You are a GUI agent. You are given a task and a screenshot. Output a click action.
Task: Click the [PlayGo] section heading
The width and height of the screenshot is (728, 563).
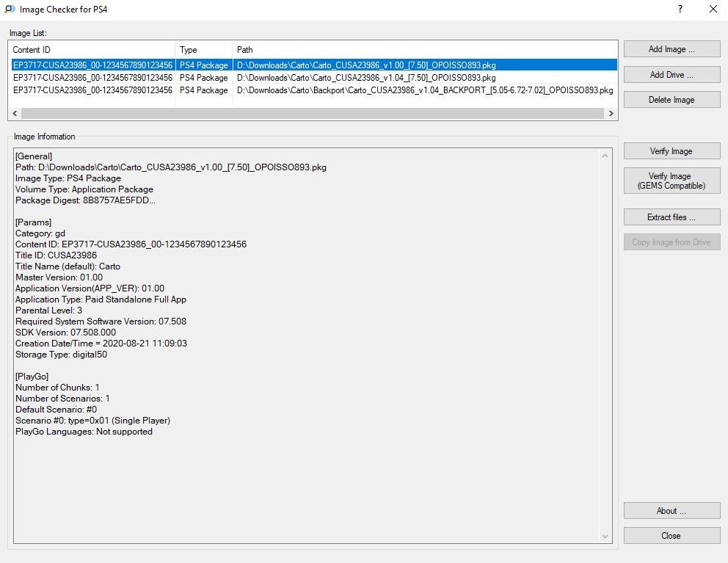click(x=32, y=377)
